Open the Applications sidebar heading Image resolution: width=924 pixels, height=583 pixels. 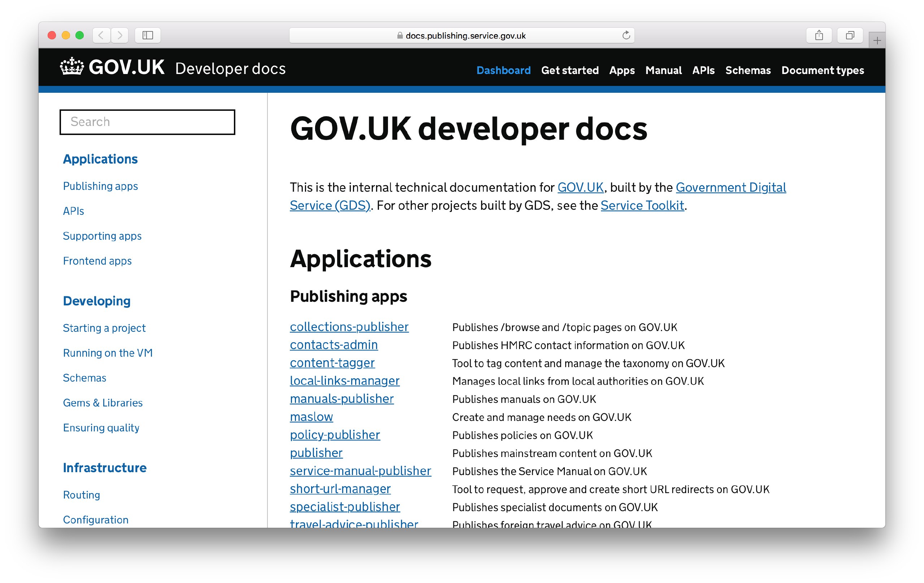[100, 159]
